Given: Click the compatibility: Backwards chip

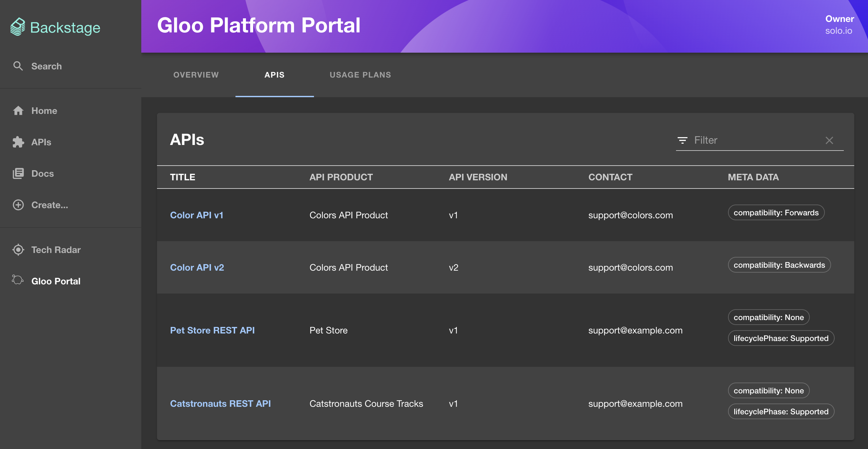Looking at the screenshot, I should coord(779,265).
